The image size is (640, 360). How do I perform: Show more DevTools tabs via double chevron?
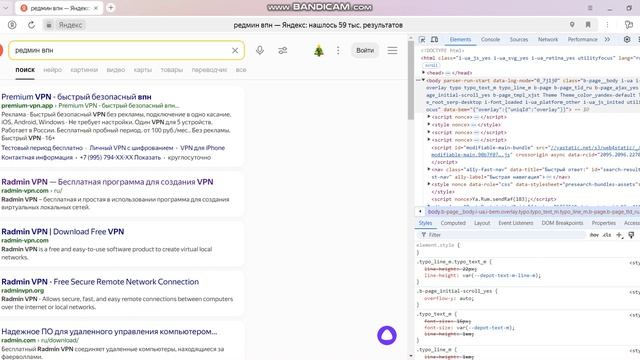tap(607, 40)
